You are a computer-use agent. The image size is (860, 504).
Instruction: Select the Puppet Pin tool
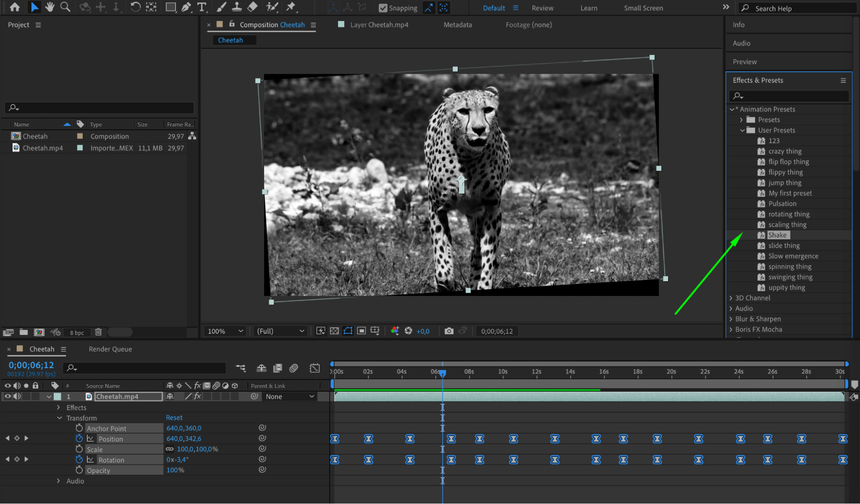click(x=291, y=7)
